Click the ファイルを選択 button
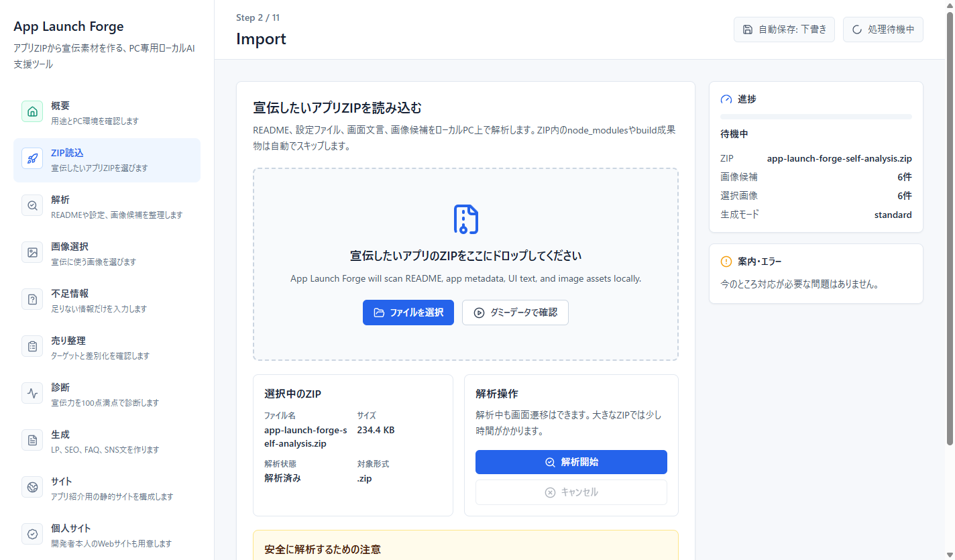This screenshot has width=955, height=560. click(x=408, y=313)
